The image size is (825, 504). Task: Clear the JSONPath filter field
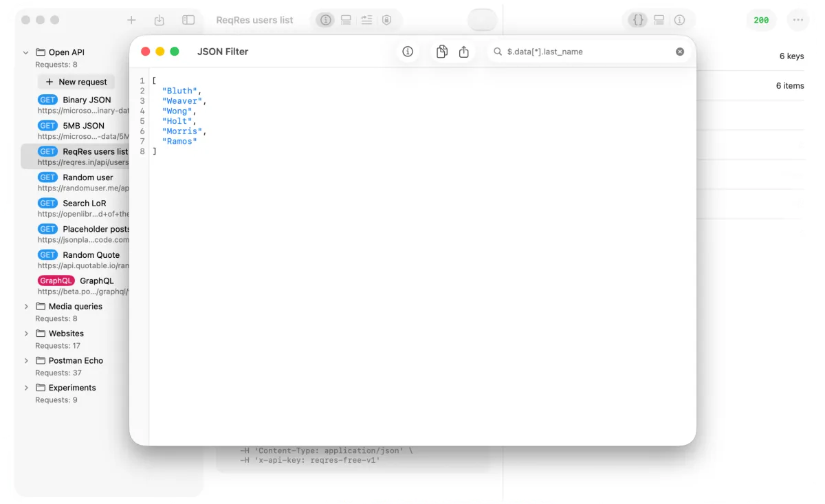[680, 52]
